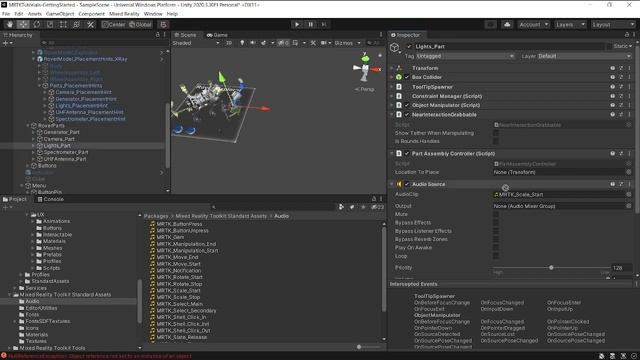Open Box Collider help icon
Screen dimensions: 640x360
point(613,77)
